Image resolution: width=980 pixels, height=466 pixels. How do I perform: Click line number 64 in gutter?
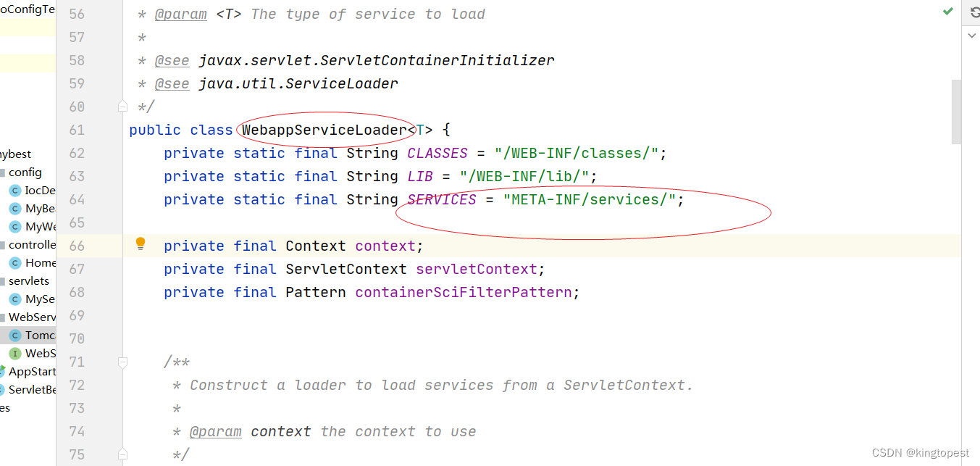(x=77, y=199)
